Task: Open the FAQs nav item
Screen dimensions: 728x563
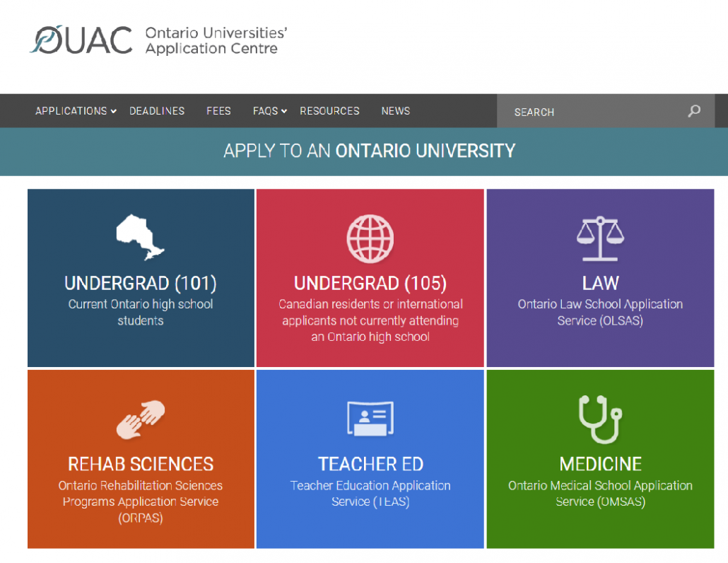Action: (266, 111)
